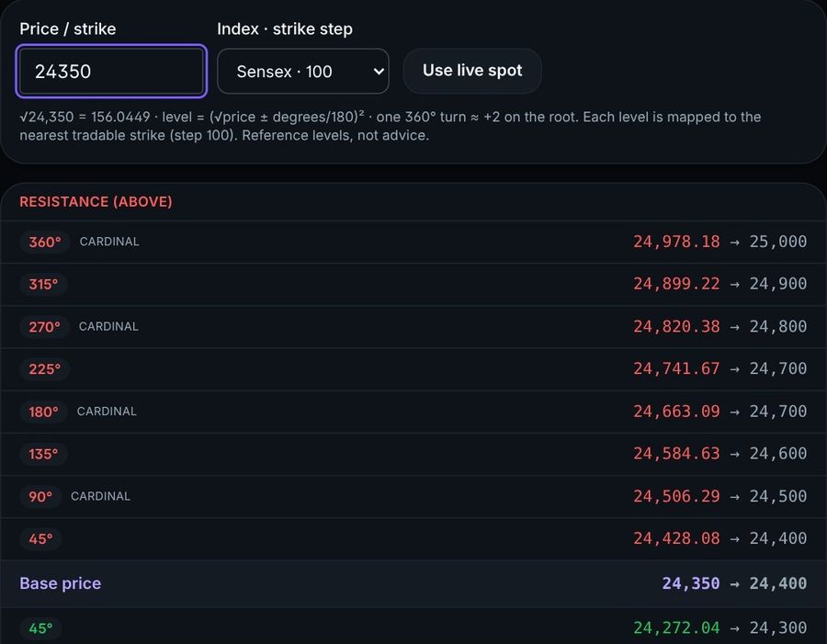827x644 pixels.
Task: Click the RESISTANCE (ABOVE) section header
Action: tap(96, 202)
